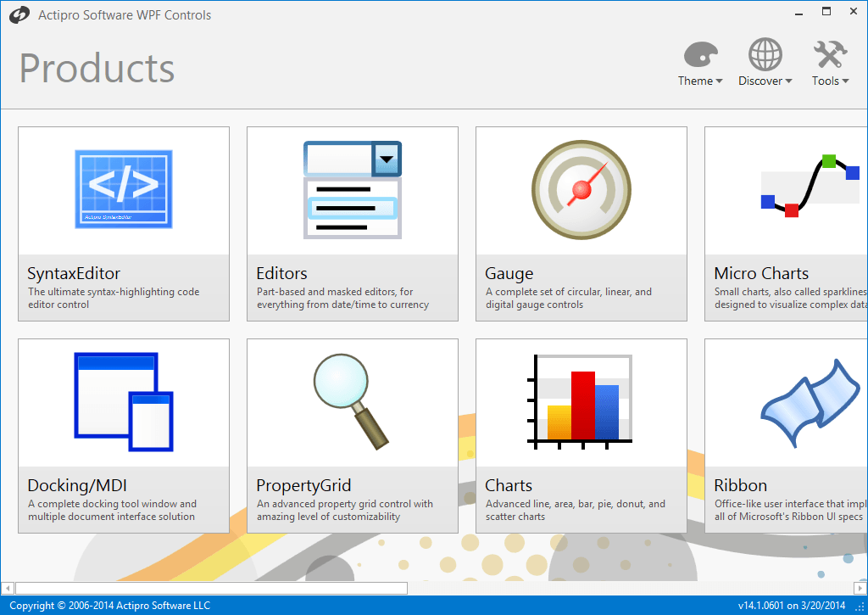
Task: Click the Editors combo box icon
Action: pos(353,190)
